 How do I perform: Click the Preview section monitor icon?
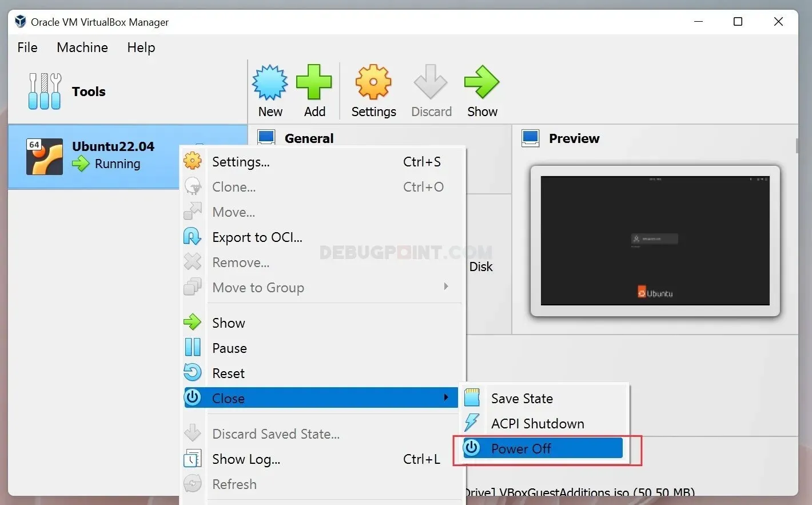[531, 138]
